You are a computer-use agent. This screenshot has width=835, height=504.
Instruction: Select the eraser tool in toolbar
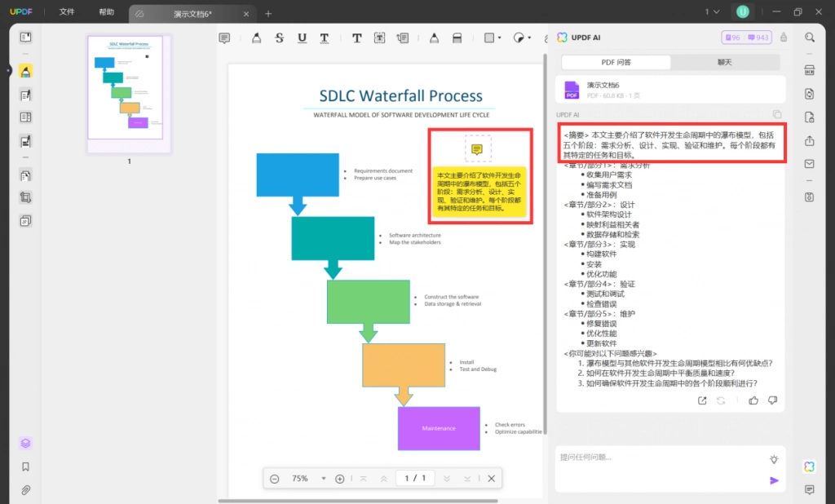[457, 38]
